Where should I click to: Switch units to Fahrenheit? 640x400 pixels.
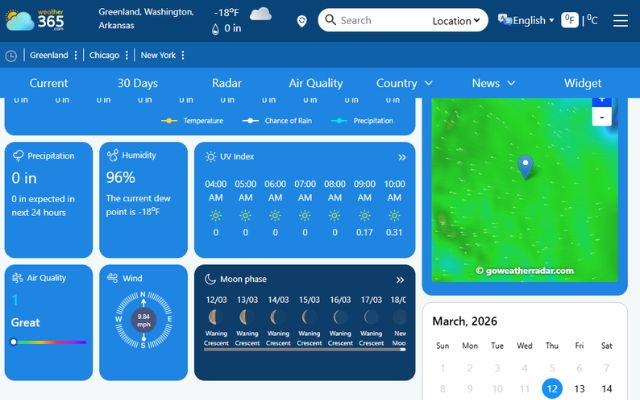(570, 20)
